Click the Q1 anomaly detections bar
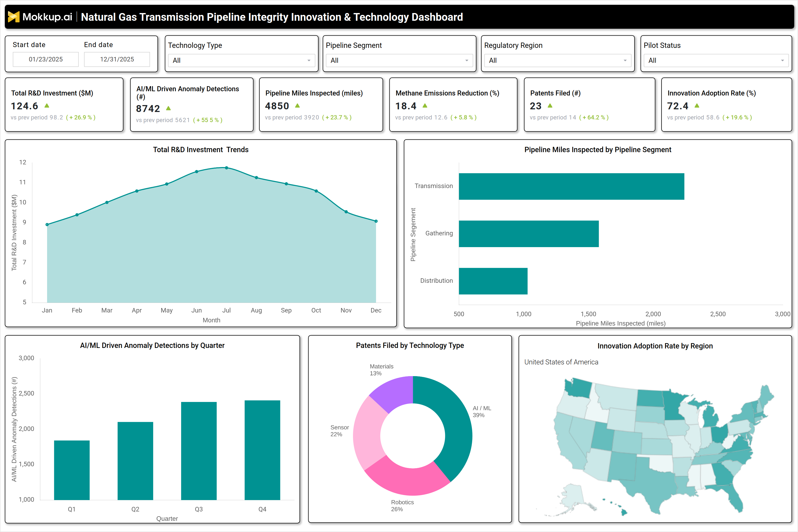The image size is (798, 532). (72, 470)
